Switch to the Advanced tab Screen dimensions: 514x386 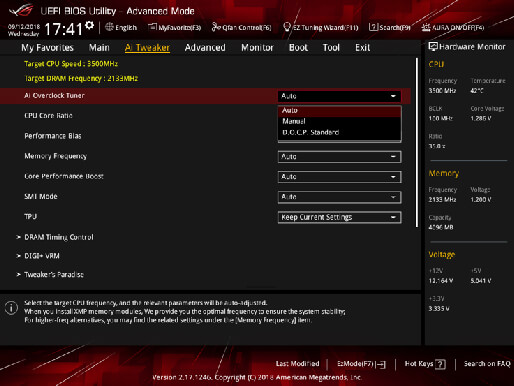click(x=205, y=48)
